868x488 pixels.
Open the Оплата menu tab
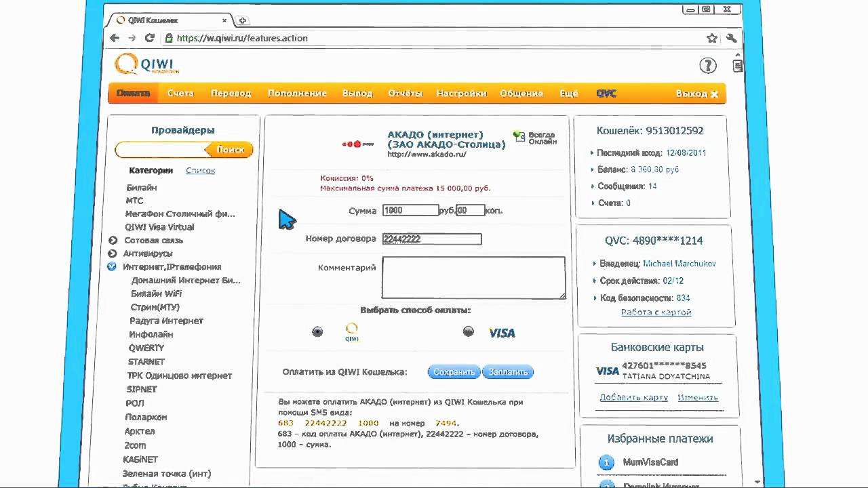coord(133,94)
